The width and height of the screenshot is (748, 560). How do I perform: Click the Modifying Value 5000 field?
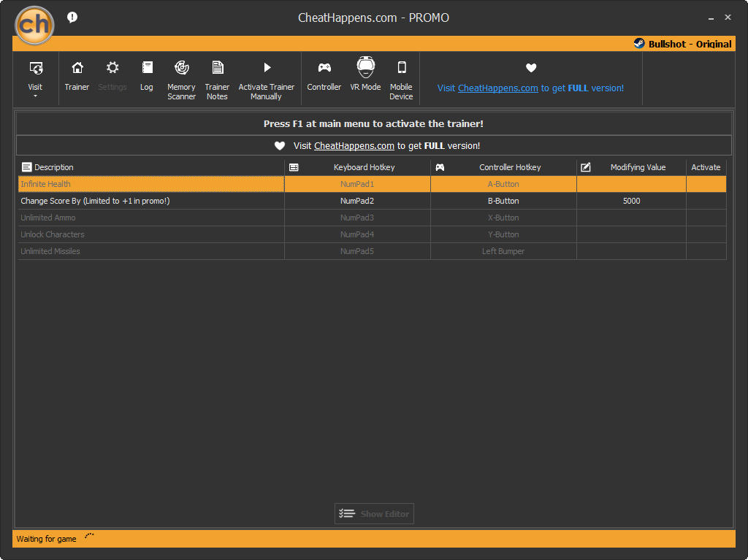631,201
